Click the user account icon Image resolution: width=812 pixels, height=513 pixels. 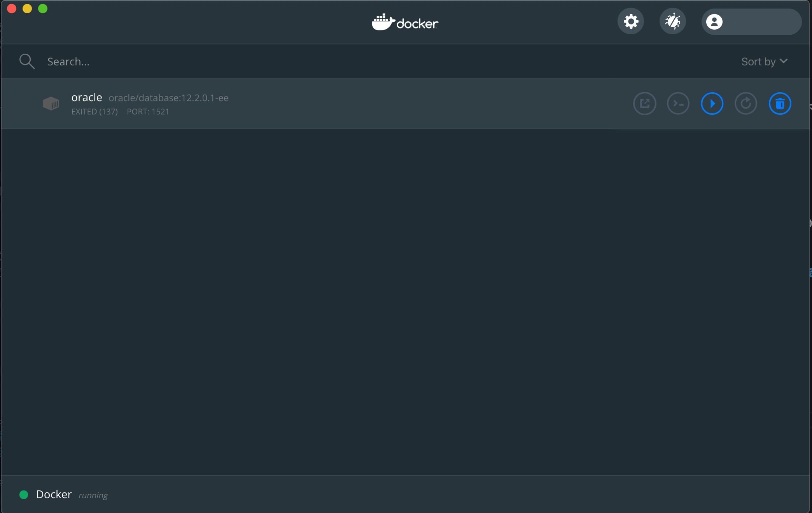tap(714, 21)
